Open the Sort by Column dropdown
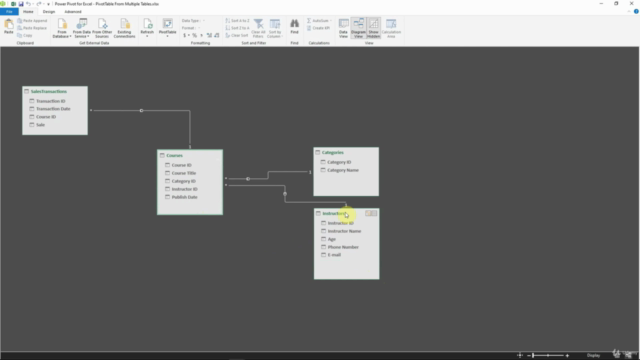Image resolution: width=640 pixels, height=360 pixels. point(275,28)
